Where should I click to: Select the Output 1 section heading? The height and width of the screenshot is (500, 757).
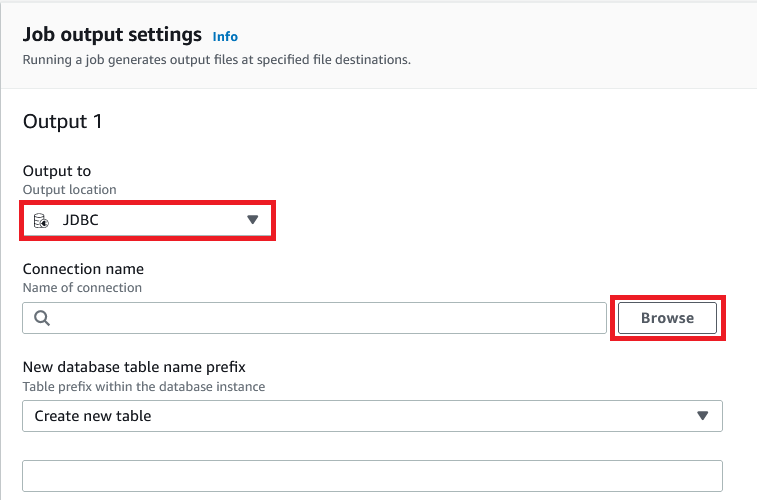coord(62,122)
